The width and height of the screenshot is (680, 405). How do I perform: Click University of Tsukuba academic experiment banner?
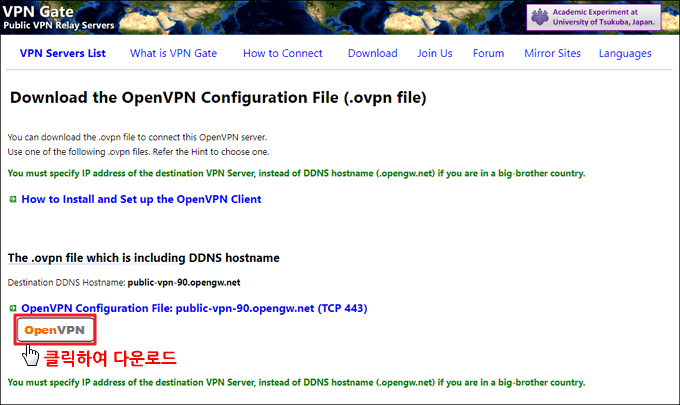[x=594, y=17]
